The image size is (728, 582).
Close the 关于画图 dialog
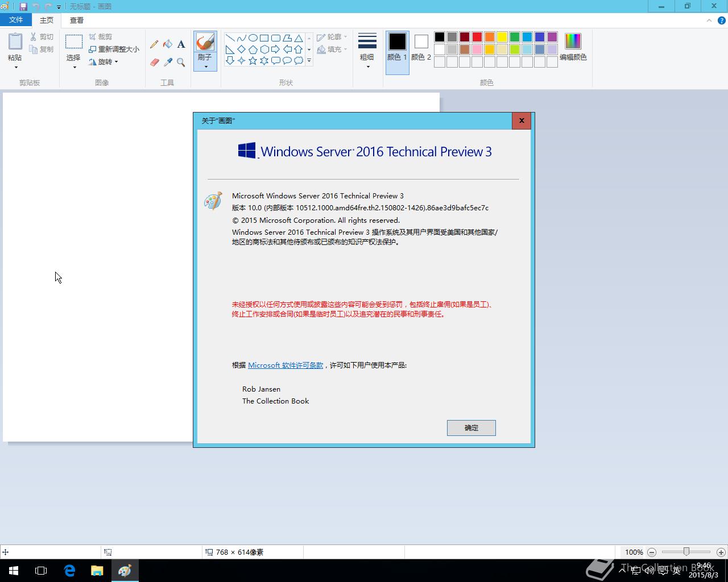tap(522, 120)
